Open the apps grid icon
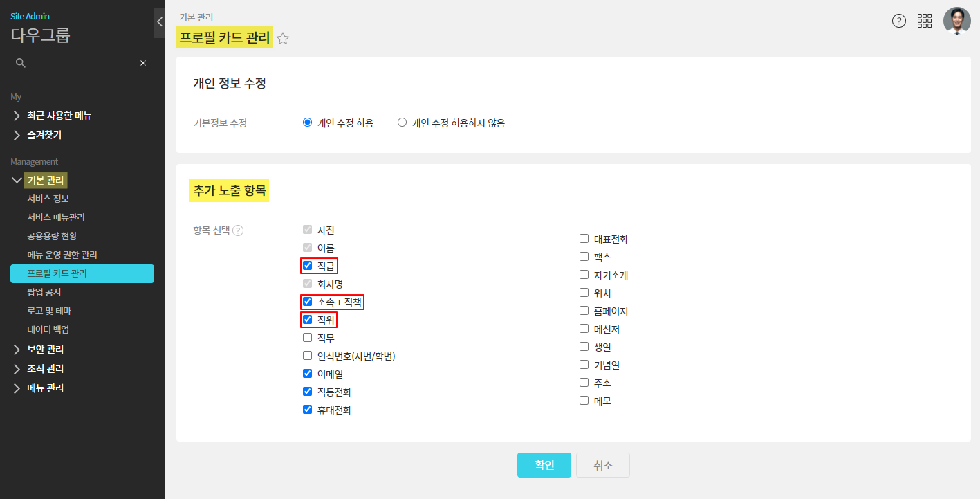Viewport: 980px width, 499px height. pyautogui.click(x=925, y=21)
